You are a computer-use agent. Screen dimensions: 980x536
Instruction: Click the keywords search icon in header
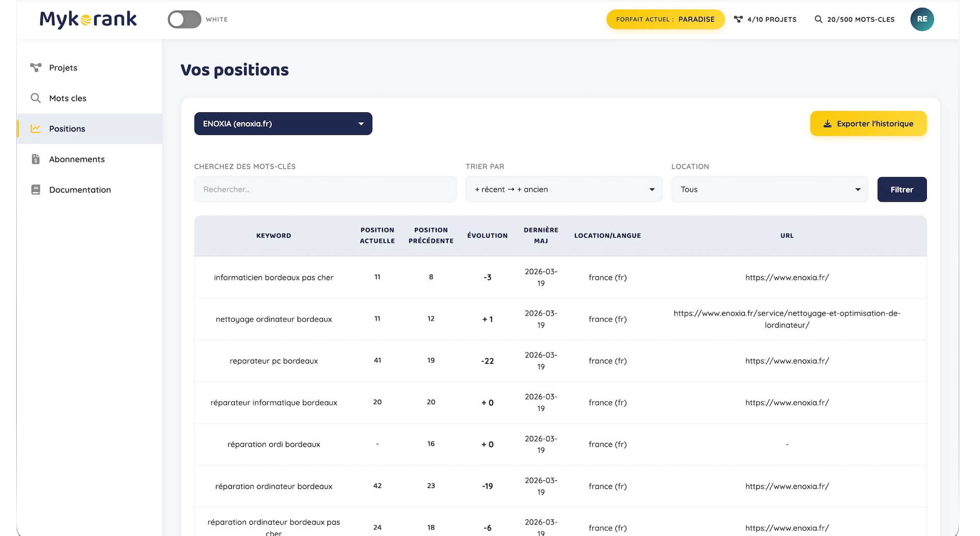(x=818, y=20)
